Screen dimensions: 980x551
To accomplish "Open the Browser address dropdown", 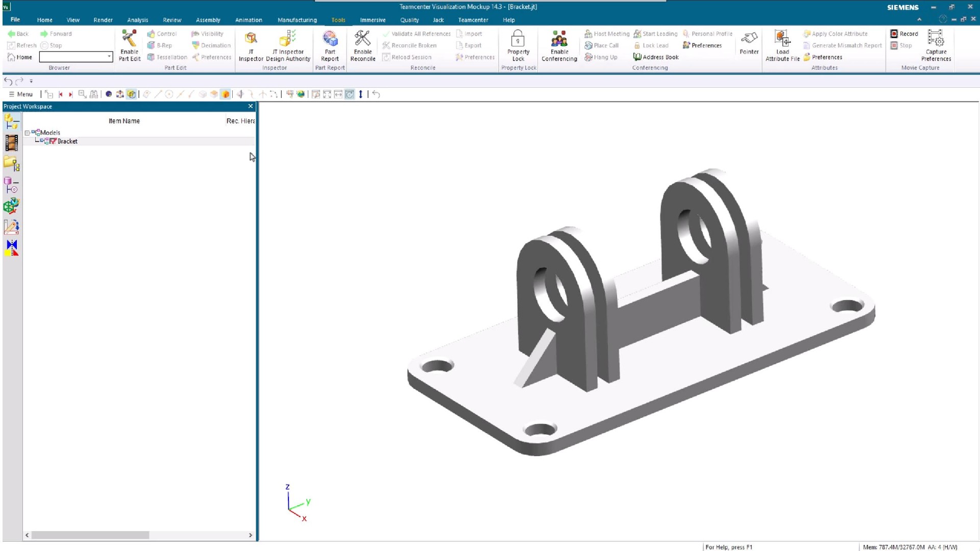I will tap(109, 56).
